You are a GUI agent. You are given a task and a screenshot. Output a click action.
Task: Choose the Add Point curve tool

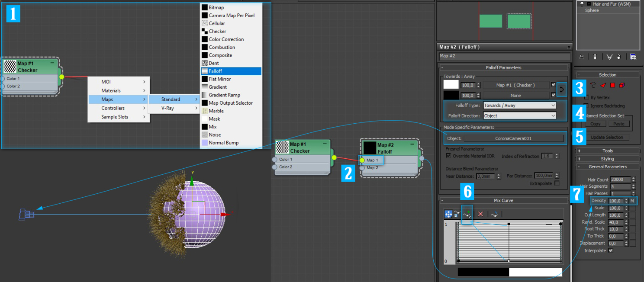click(467, 214)
